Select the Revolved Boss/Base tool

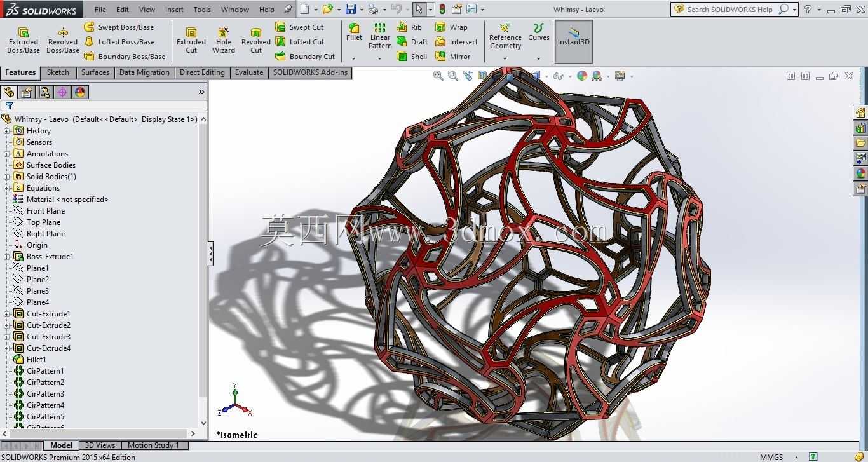63,40
